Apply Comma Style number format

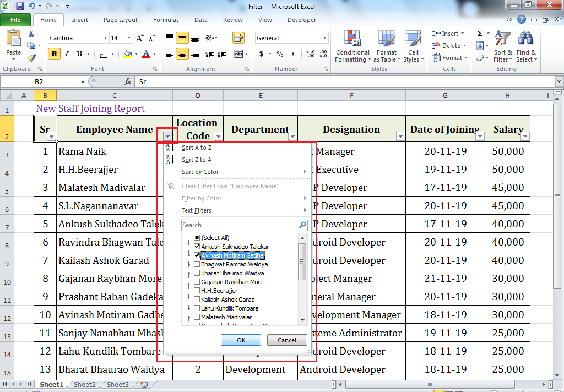293,54
